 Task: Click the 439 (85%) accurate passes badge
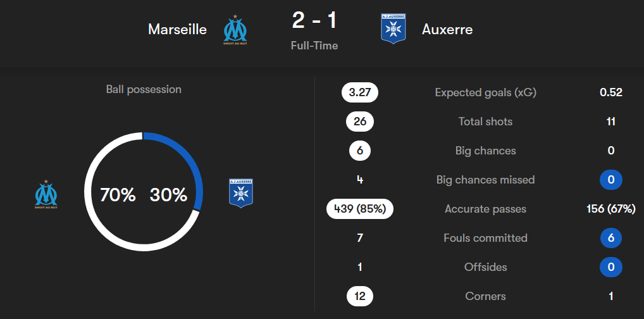point(360,209)
